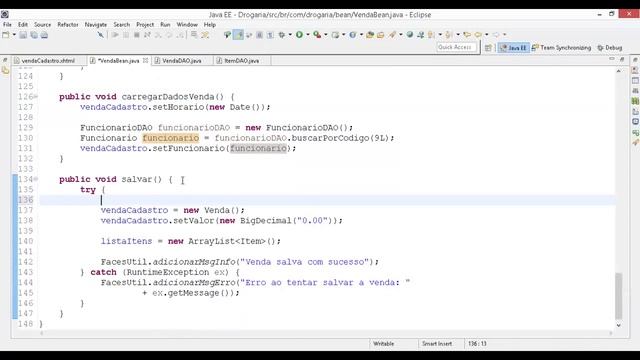
Task: Click the Debug bug toolbar icon
Action: click(x=282, y=35)
